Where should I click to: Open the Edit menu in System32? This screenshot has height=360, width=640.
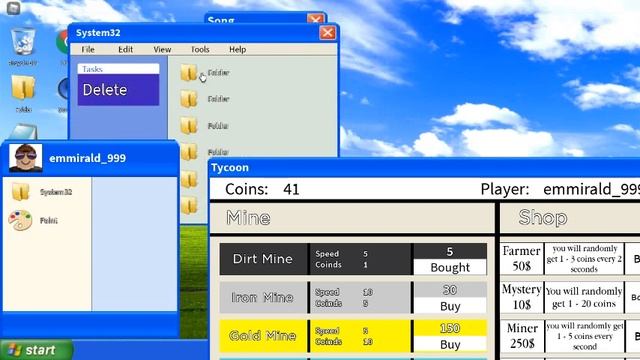pyautogui.click(x=125, y=49)
